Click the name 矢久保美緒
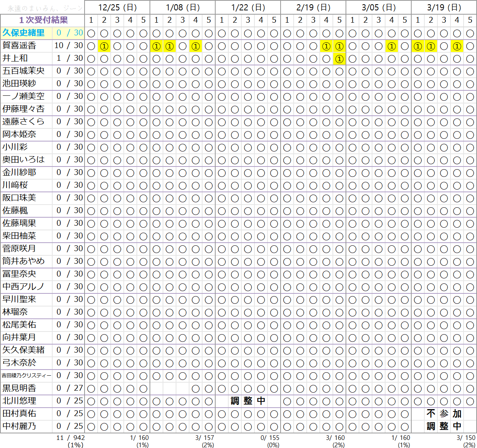The width and height of the screenshot is (477, 448). click(23, 350)
